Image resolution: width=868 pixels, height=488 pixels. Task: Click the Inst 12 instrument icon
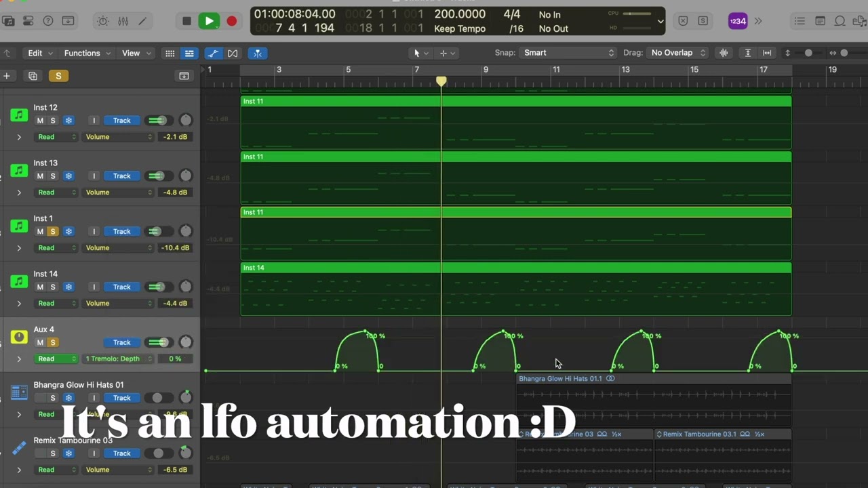pos(19,115)
